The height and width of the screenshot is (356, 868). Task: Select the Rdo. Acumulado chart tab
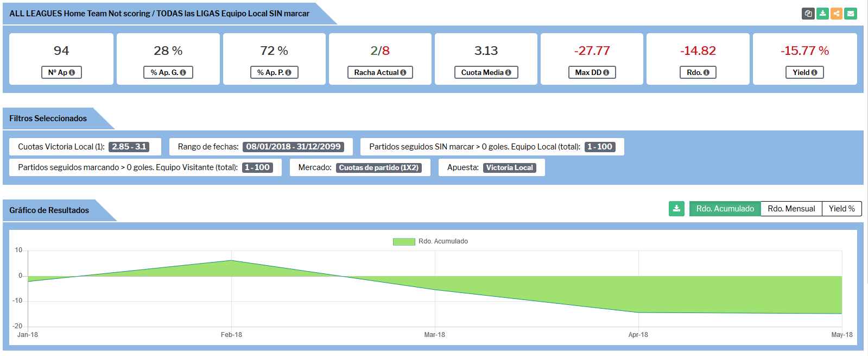725,209
